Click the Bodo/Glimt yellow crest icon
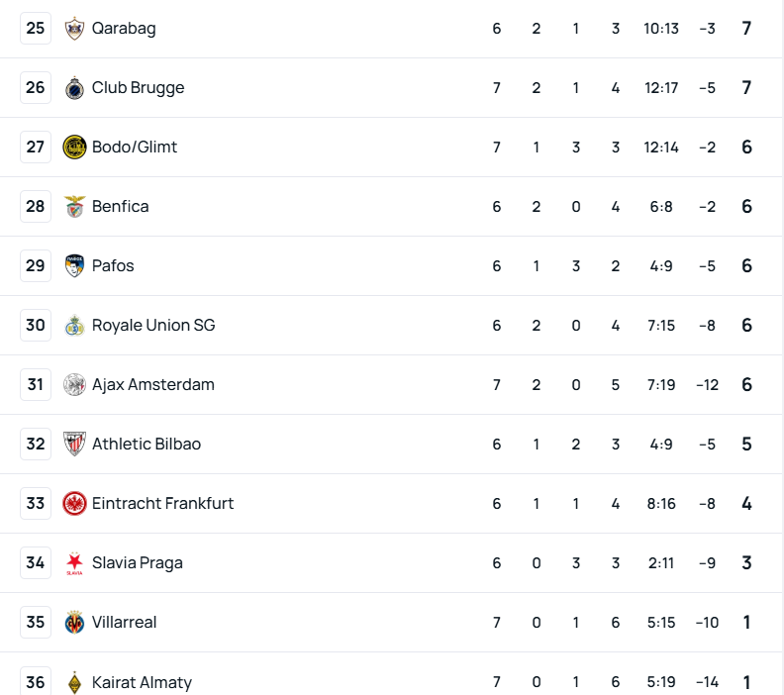Screen dimensions: 784x695 click(x=74, y=148)
